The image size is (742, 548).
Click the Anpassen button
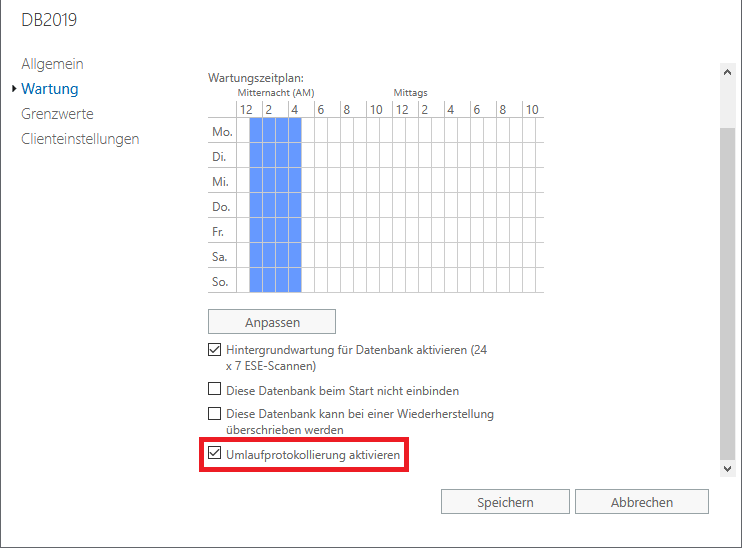[271, 322]
